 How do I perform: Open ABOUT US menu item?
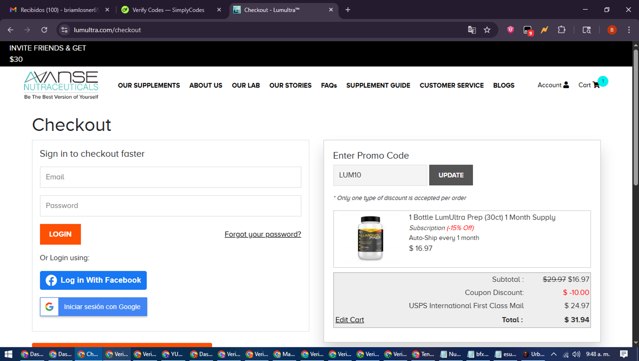206,85
